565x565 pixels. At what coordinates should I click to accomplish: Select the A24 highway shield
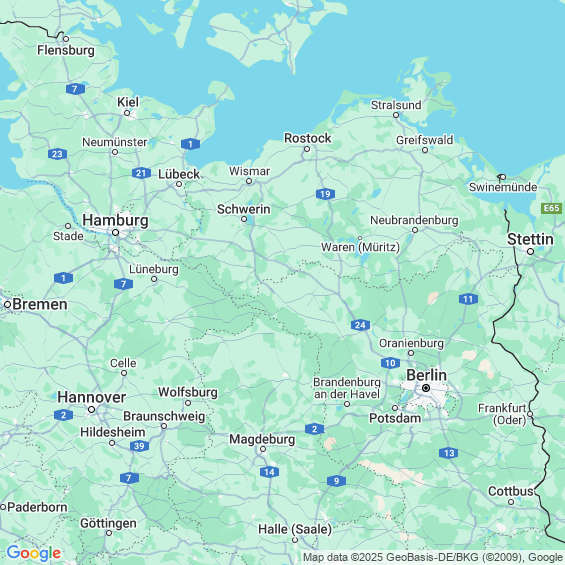[360, 325]
